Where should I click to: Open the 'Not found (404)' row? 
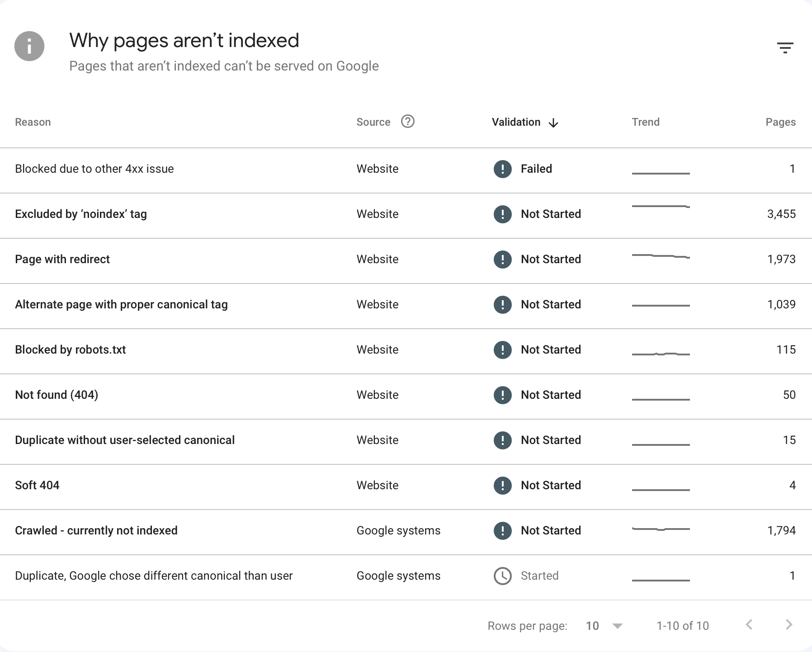point(57,395)
